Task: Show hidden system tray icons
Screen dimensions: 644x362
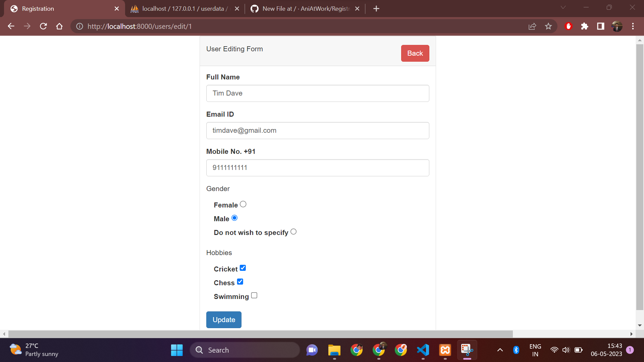Action: (500, 350)
